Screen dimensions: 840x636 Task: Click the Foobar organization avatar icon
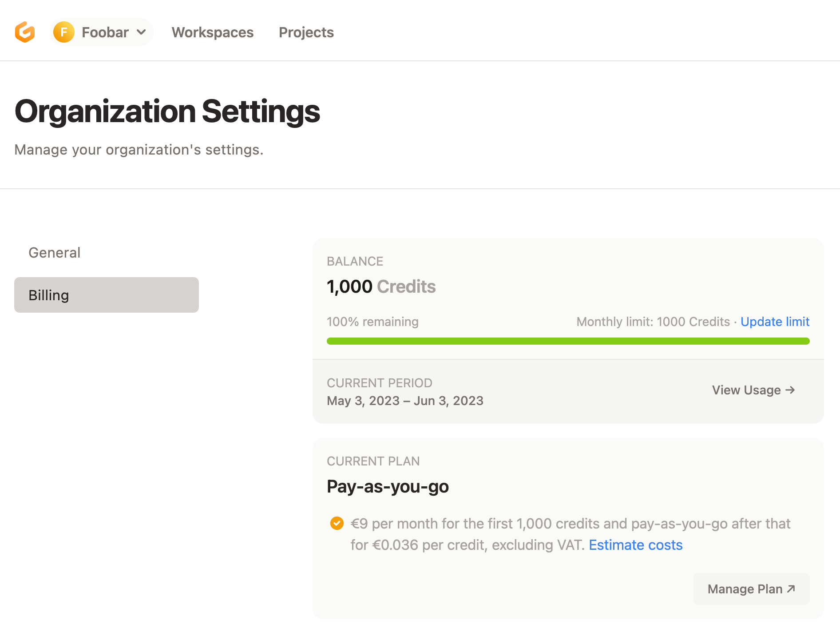[64, 32]
